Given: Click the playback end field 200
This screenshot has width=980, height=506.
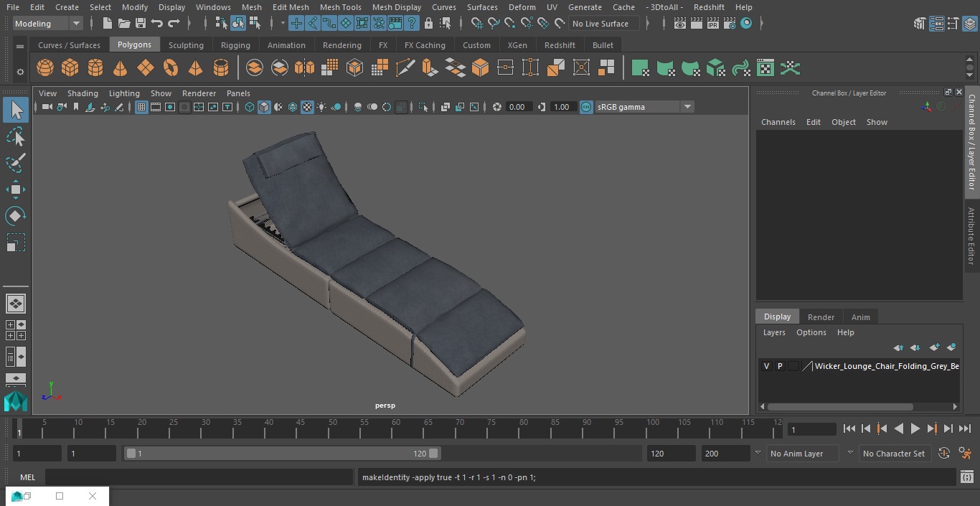Looking at the screenshot, I should 725,454.
